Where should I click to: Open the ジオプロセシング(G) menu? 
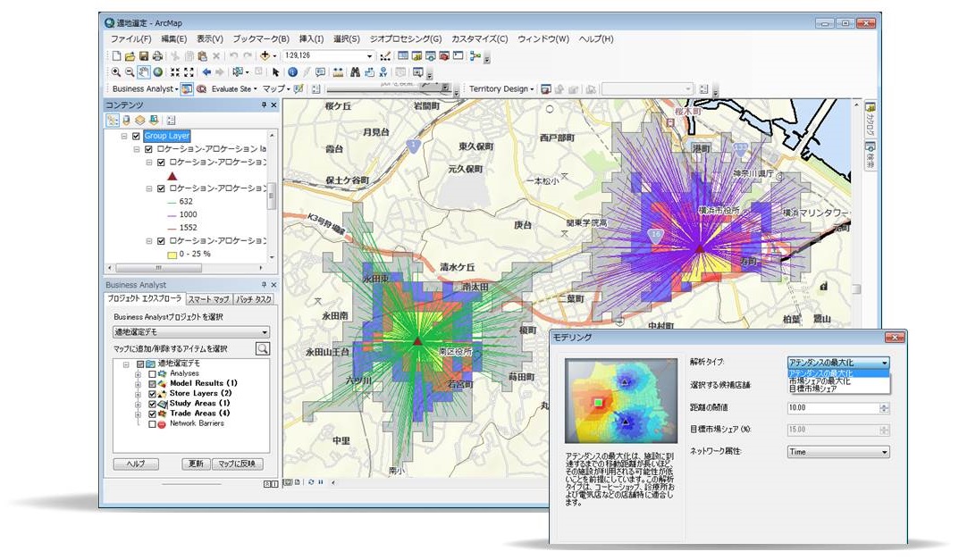(x=406, y=38)
